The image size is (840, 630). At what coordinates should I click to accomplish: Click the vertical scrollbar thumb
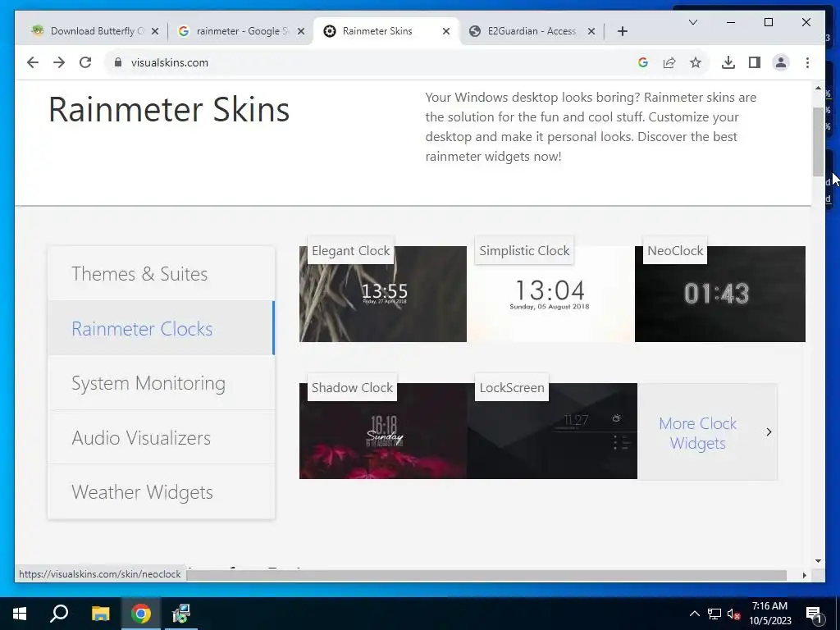pyautogui.click(x=818, y=141)
